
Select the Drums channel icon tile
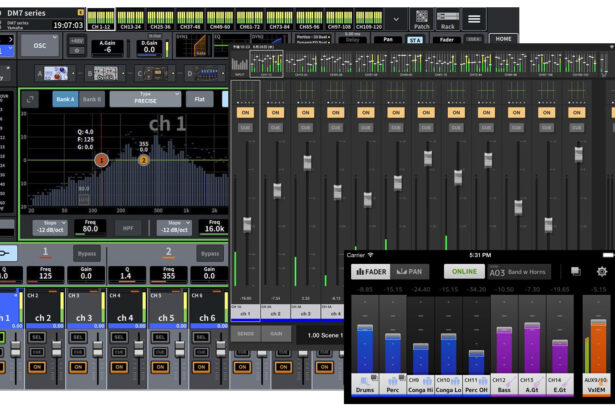(365, 384)
